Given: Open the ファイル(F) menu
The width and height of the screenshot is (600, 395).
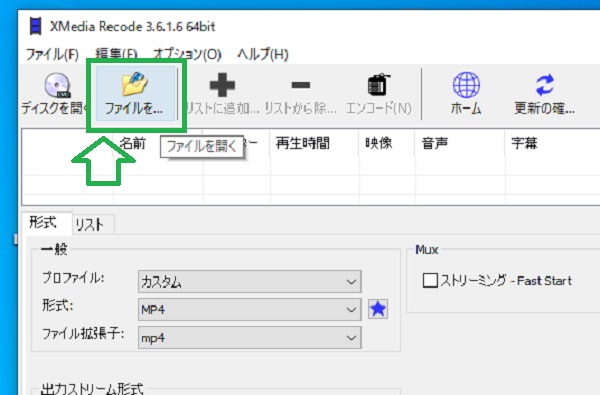Looking at the screenshot, I should coord(52,54).
